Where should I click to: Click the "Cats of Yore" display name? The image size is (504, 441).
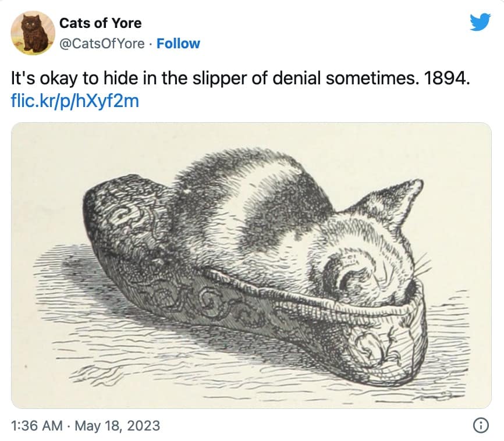tap(100, 23)
